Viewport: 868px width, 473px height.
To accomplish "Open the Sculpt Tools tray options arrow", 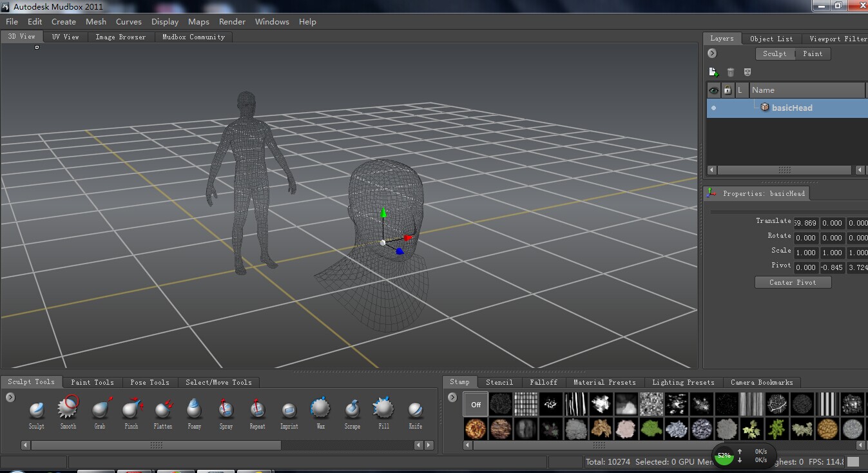I will [10, 398].
